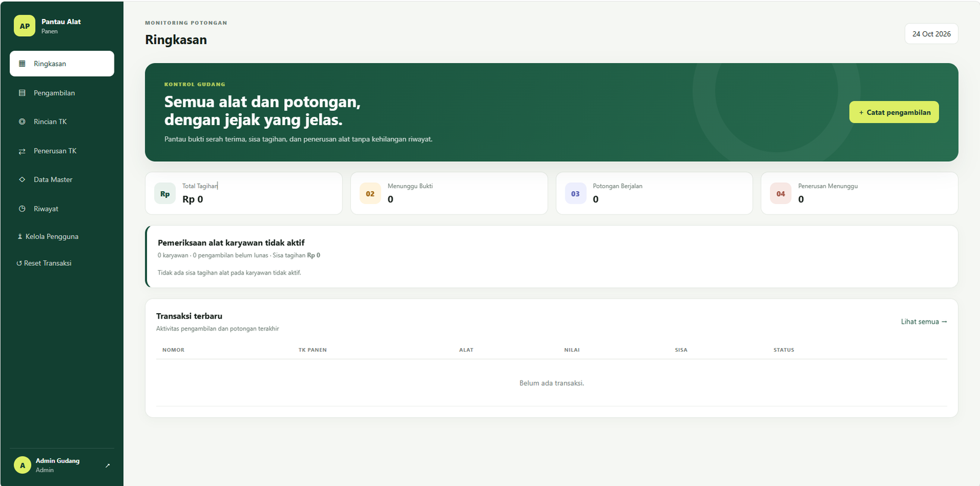Click the Pengambilan list icon

tap(22, 93)
